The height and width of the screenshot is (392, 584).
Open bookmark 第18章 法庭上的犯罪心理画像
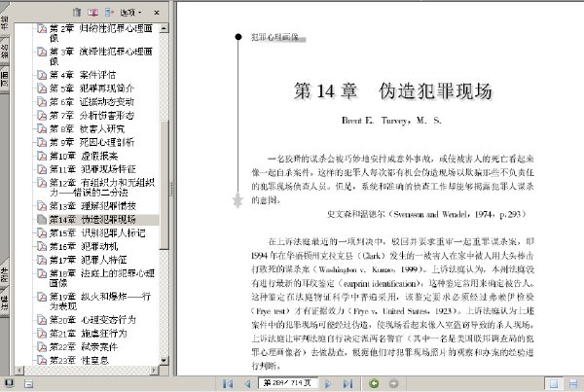pyautogui.click(x=102, y=278)
